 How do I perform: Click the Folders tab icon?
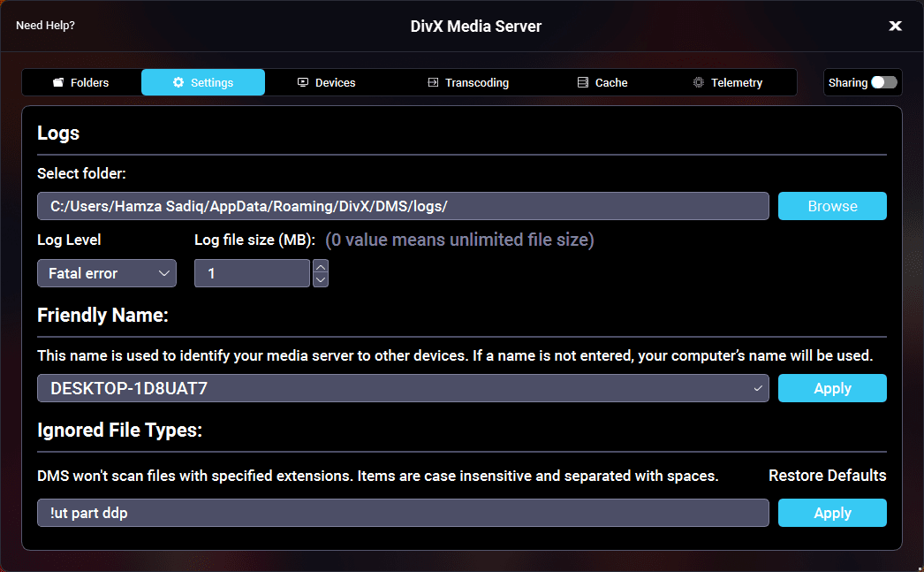(58, 83)
